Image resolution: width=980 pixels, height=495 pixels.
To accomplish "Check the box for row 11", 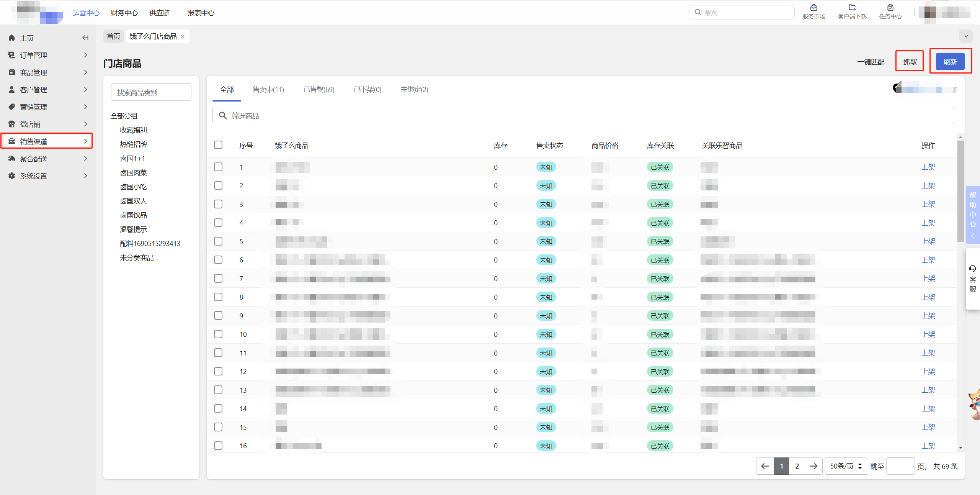I will pos(218,353).
